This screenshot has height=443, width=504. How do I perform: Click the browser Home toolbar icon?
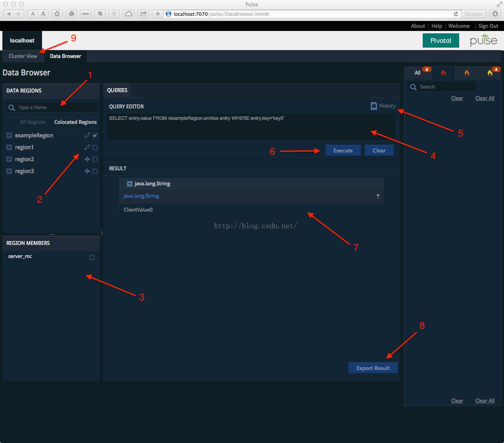pos(57,14)
